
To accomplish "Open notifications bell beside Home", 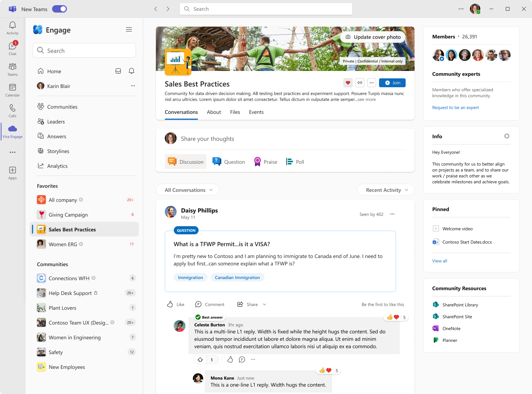I will (132, 71).
